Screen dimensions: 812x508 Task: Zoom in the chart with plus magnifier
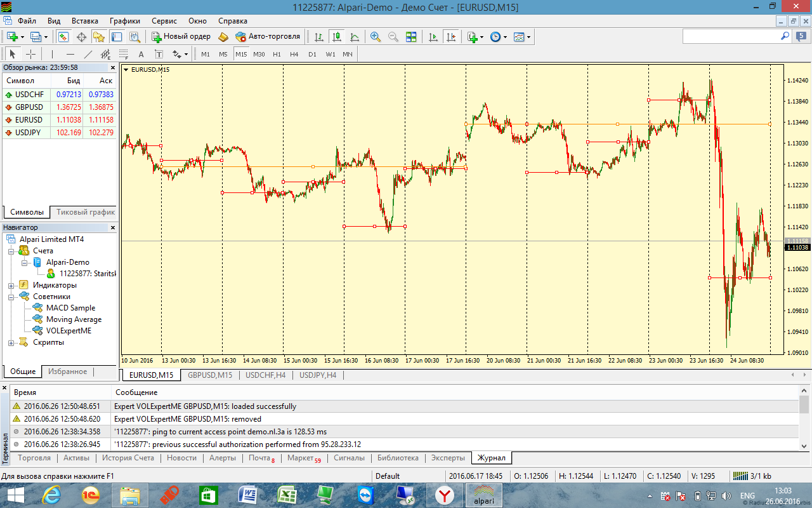(x=376, y=37)
